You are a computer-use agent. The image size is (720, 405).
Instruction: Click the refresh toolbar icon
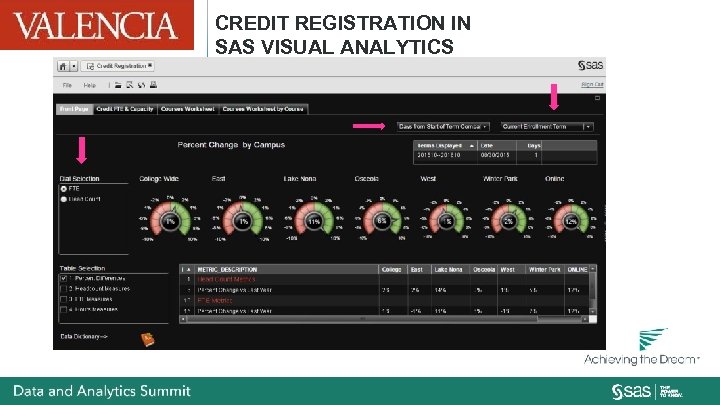tap(141, 85)
